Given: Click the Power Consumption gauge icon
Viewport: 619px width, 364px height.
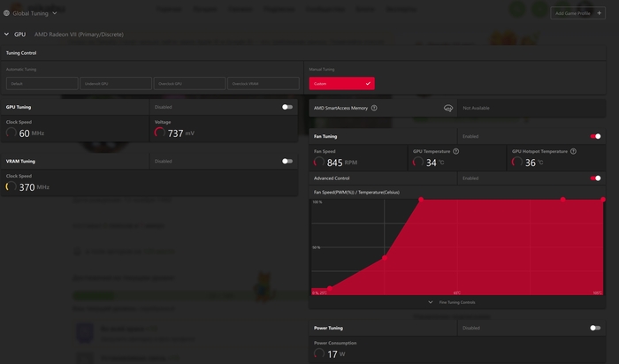Looking at the screenshot, I should (x=319, y=353).
